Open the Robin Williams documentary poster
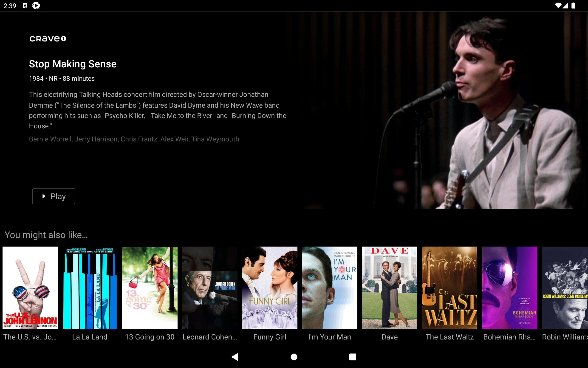 (565, 288)
